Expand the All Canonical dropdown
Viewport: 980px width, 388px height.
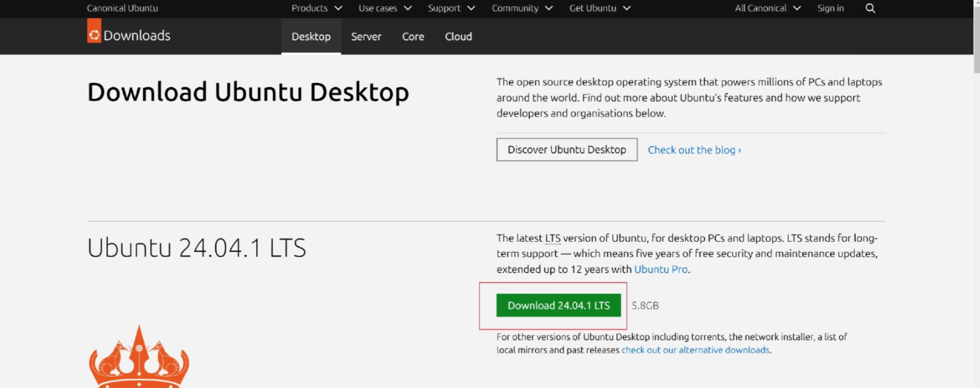click(768, 8)
